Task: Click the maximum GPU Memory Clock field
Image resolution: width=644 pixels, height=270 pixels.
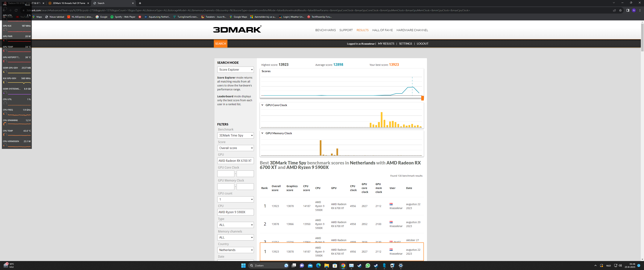Action: click(245, 187)
